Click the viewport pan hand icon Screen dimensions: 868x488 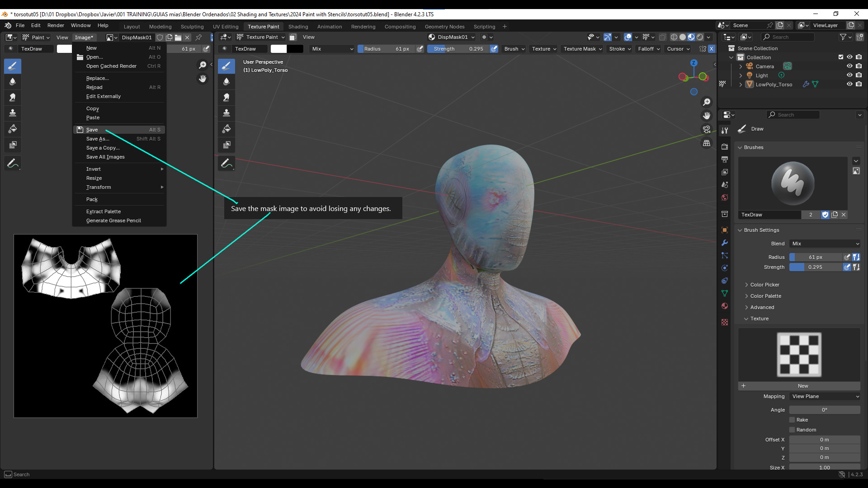click(x=707, y=116)
